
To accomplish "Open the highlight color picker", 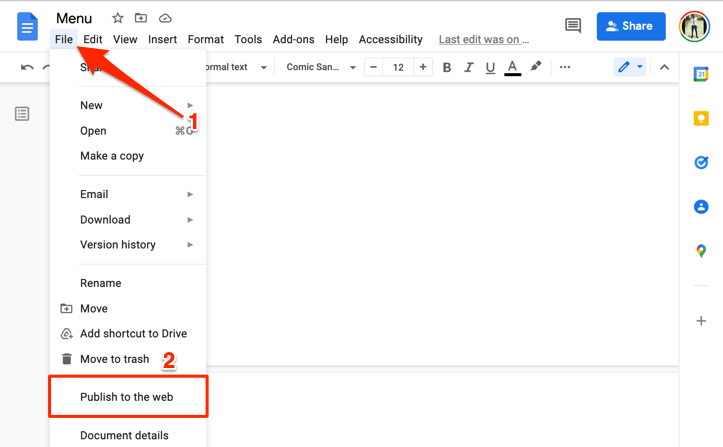I will tap(536, 67).
